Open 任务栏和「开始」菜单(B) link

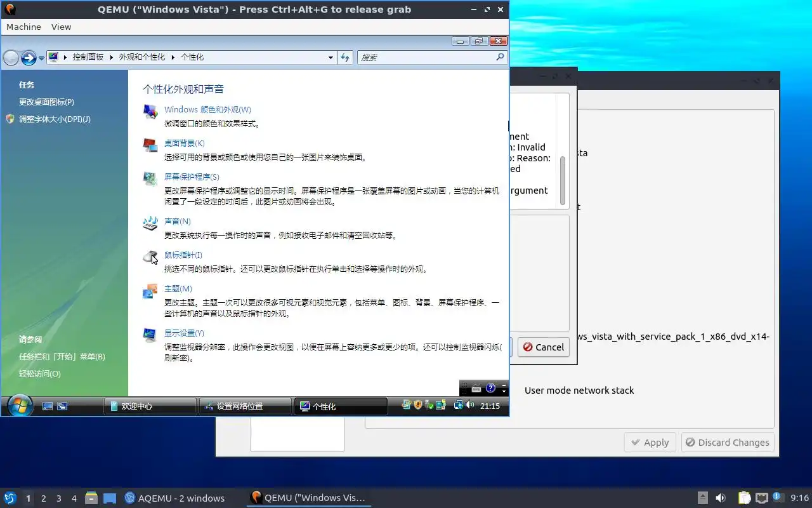[x=62, y=357]
